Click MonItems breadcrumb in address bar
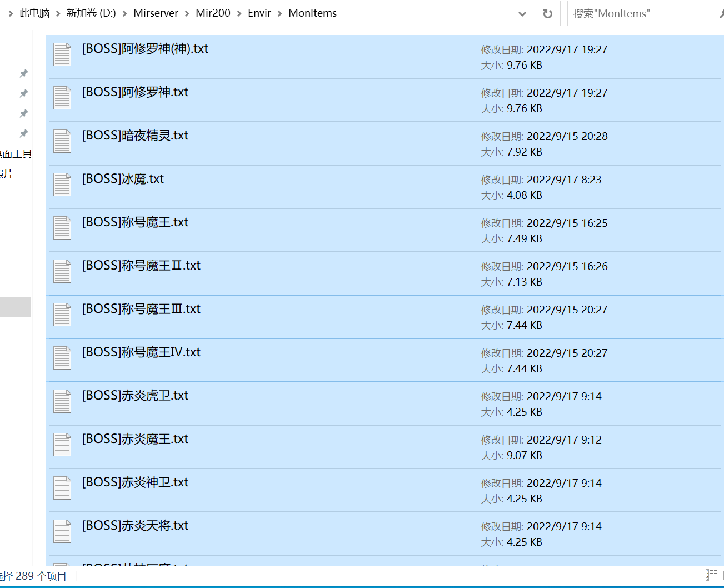This screenshot has height=588, width=724. click(x=312, y=13)
